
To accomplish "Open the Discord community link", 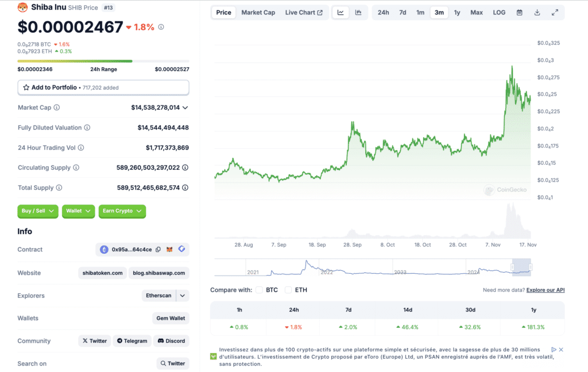I will (x=171, y=341).
